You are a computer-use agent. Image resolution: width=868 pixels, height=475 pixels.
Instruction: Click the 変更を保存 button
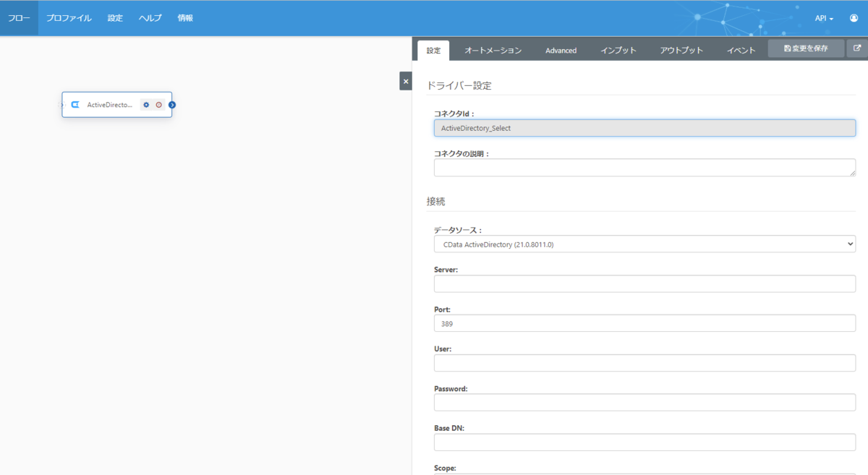pyautogui.click(x=806, y=48)
